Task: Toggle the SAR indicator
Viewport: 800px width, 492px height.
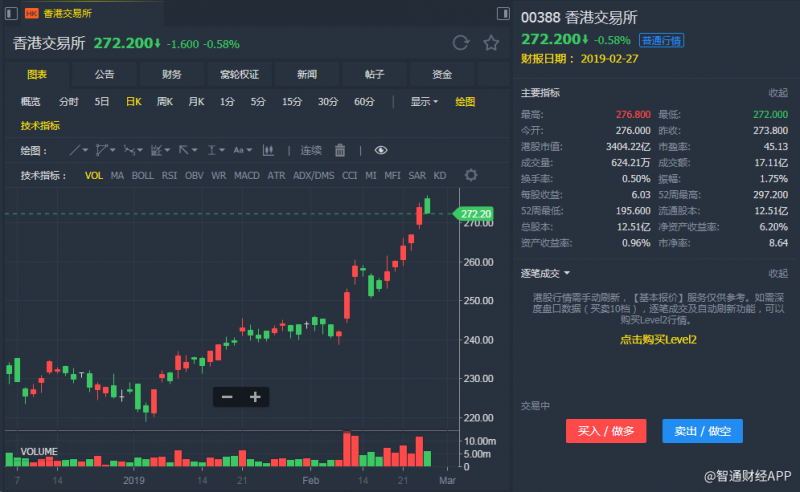Action: (x=417, y=176)
